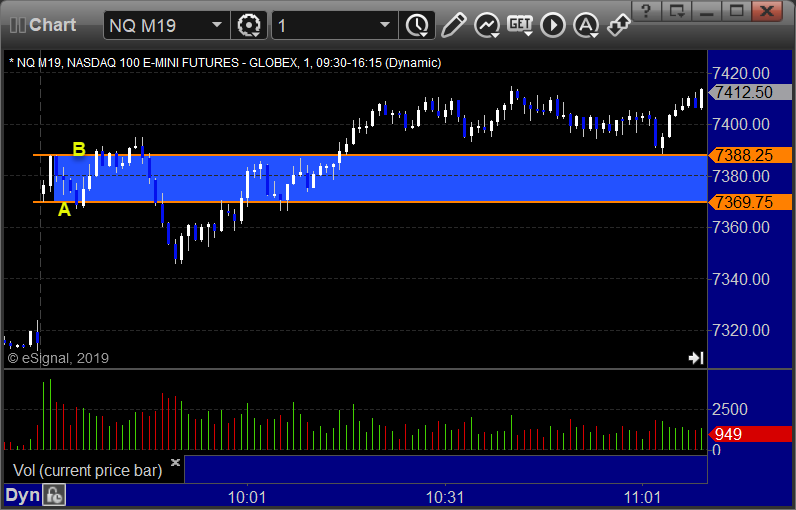Open the alerts A icon
This screenshot has width=796, height=510.
pyautogui.click(x=586, y=25)
